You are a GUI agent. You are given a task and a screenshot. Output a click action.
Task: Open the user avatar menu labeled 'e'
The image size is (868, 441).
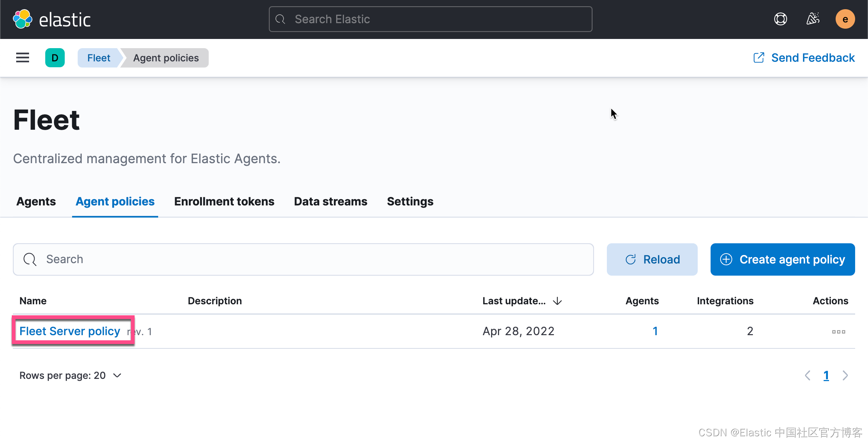pos(845,19)
